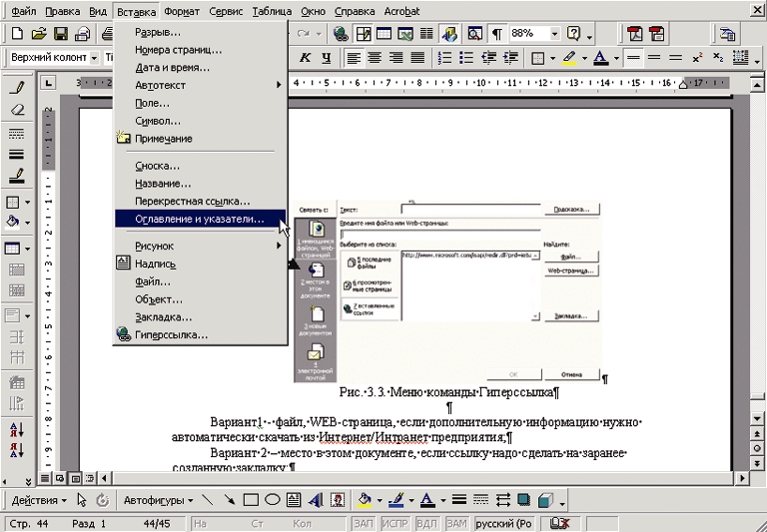
Task: Insert an Excel worksheet
Action: (405, 34)
